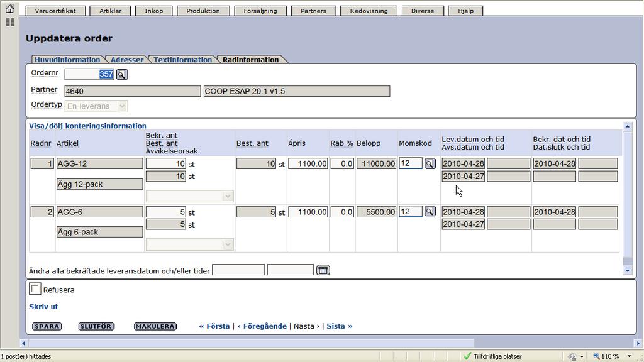
Task: Look up Momskod for row AGG-6
Action: point(430,211)
